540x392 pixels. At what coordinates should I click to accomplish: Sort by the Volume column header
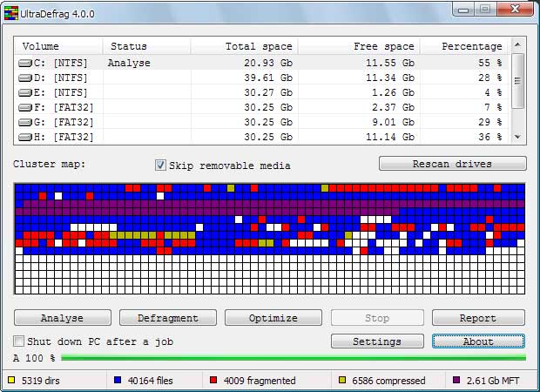57,46
